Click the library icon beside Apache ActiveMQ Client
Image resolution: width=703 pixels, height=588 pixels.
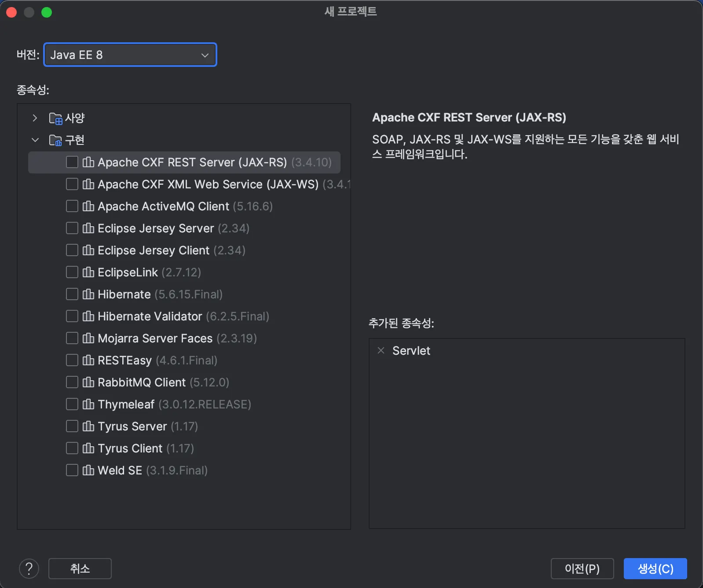(x=88, y=206)
